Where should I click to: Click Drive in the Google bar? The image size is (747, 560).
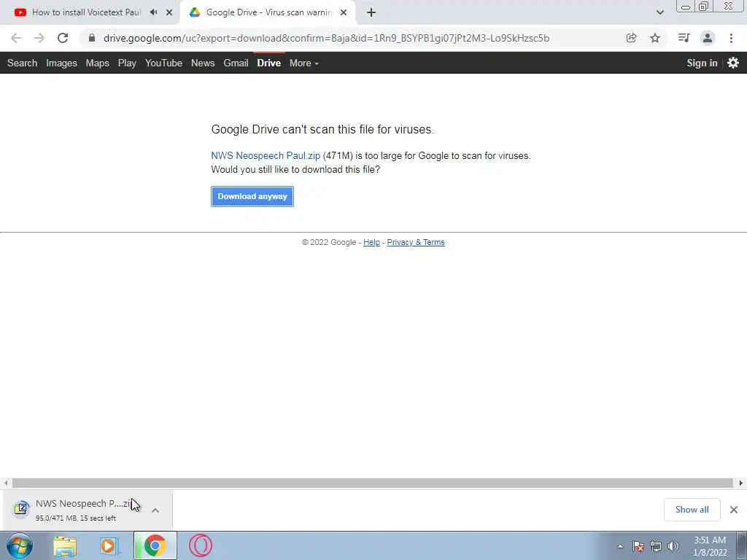click(269, 63)
